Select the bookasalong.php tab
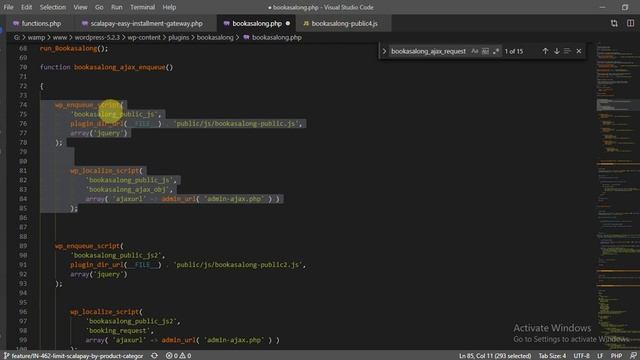 pyautogui.click(x=257, y=24)
